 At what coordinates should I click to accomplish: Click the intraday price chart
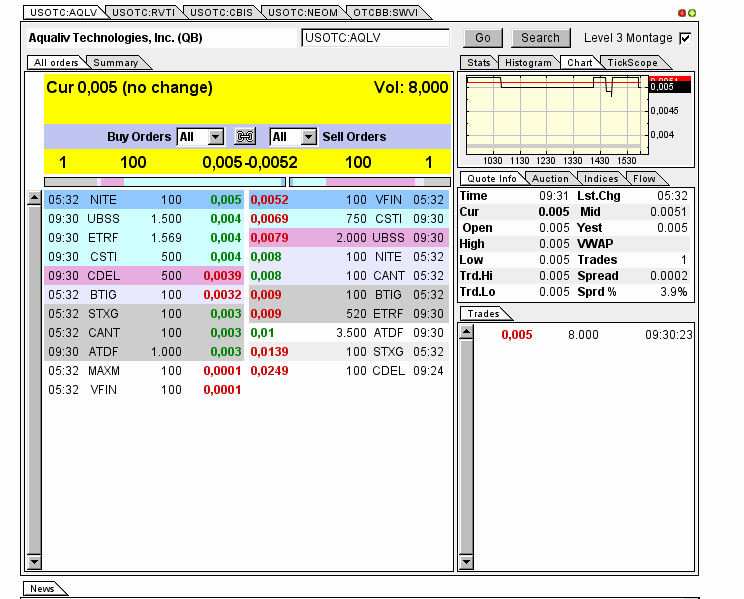click(x=557, y=115)
